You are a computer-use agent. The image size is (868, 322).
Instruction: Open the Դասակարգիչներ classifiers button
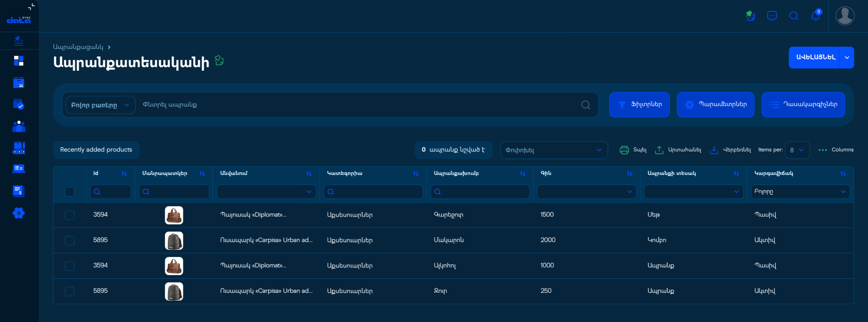pyautogui.click(x=803, y=105)
